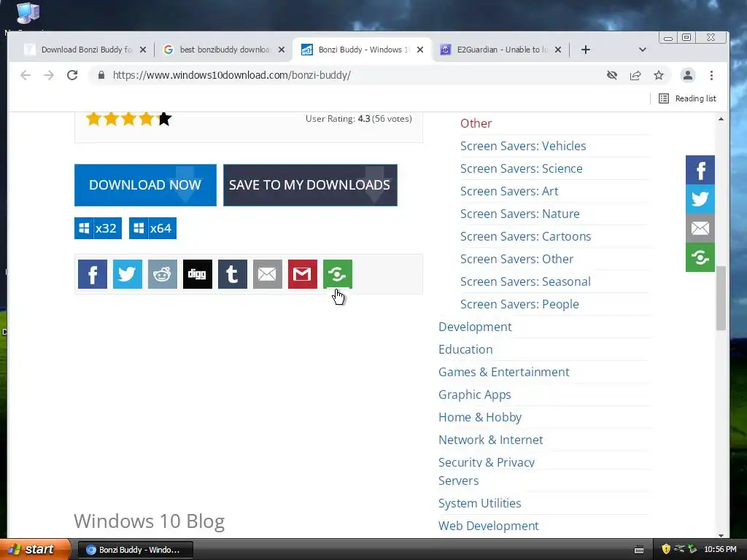This screenshot has width=747, height=560.
Task: Open Web Development category
Action: tap(488, 526)
